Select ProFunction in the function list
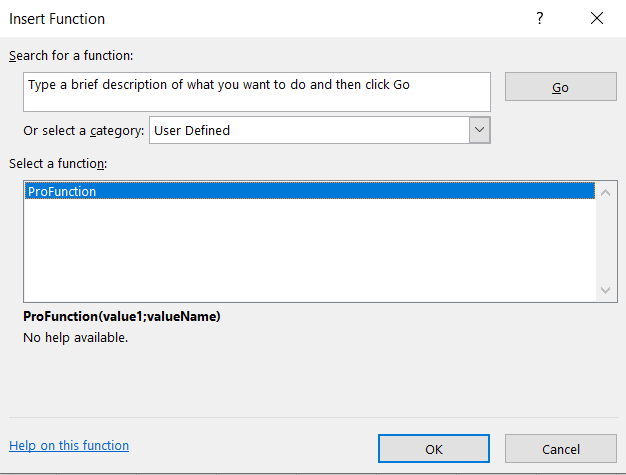Screen dimensions: 626x475 pyautogui.click(x=310, y=191)
